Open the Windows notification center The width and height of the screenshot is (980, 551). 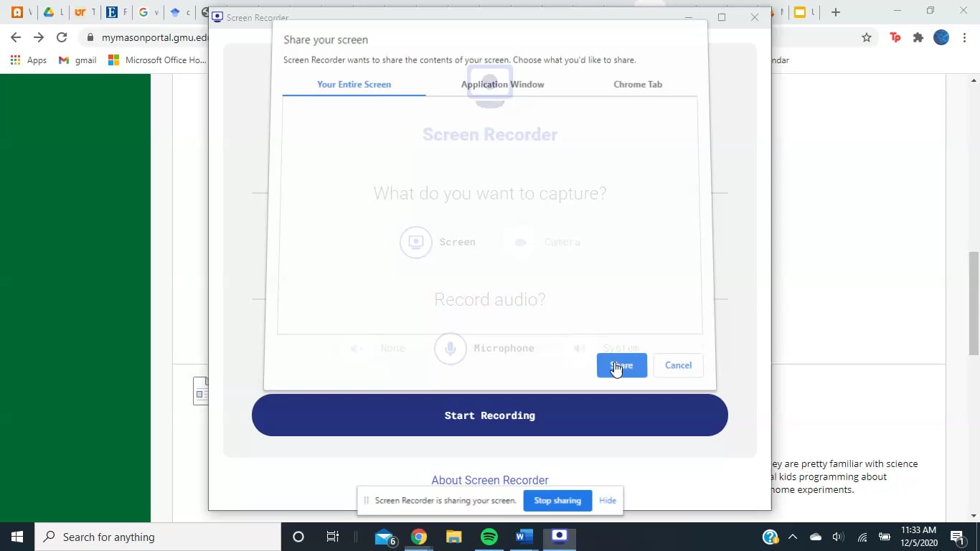click(x=957, y=537)
